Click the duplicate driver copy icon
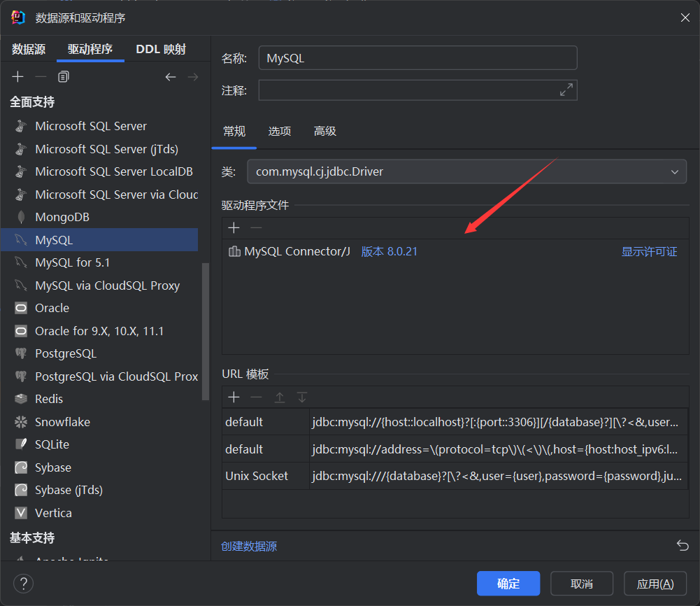The width and height of the screenshot is (700, 606). point(64,76)
